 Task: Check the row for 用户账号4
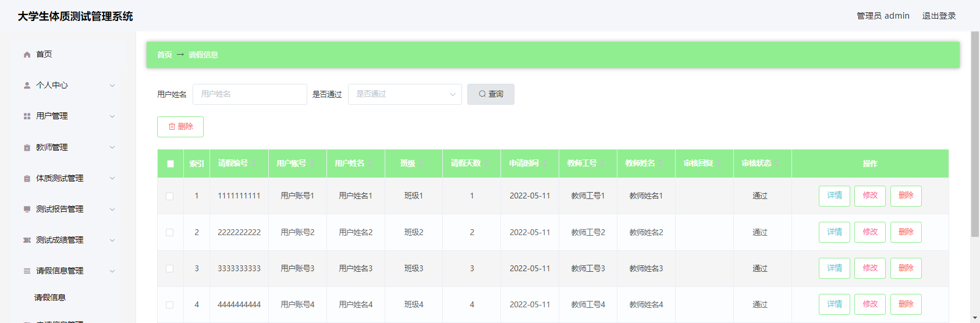(170, 305)
